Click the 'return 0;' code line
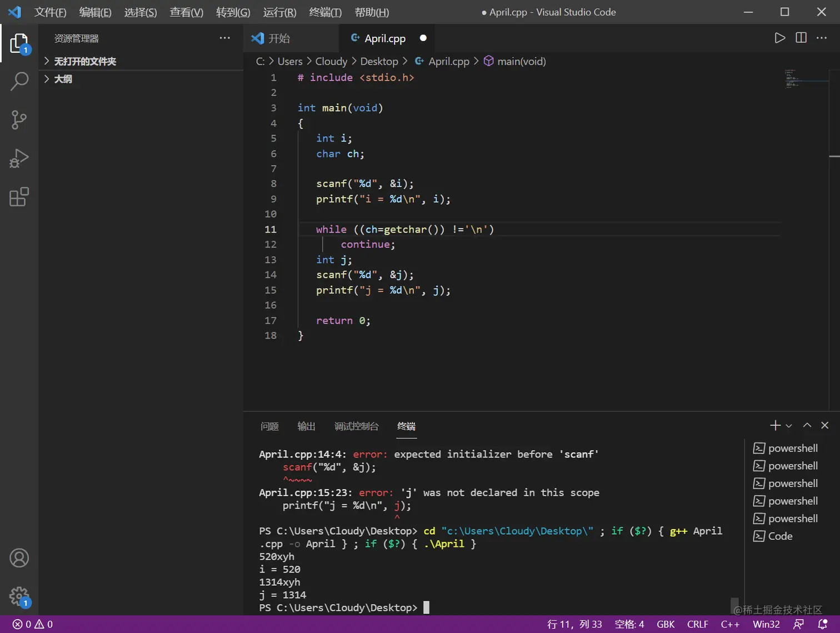 tap(343, 320)
